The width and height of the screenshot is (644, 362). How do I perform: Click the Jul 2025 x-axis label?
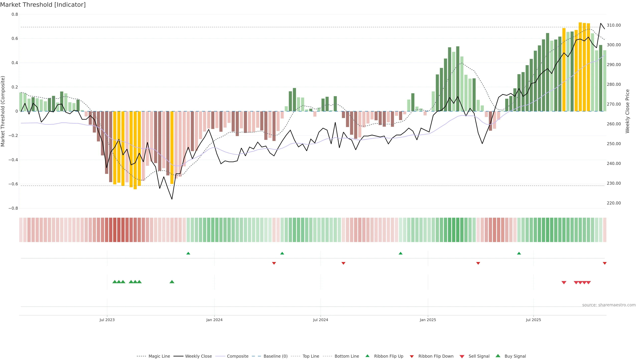tap(533, 320)
